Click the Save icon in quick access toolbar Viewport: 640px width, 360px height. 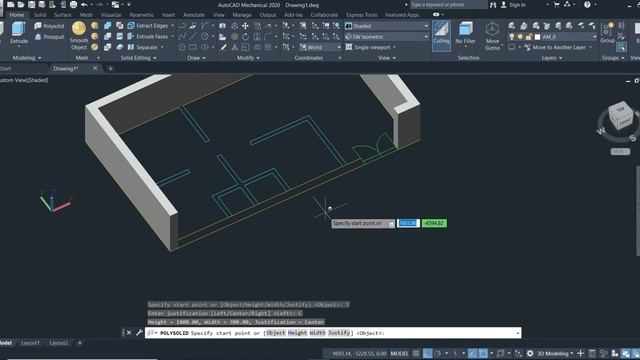(31, 4)
